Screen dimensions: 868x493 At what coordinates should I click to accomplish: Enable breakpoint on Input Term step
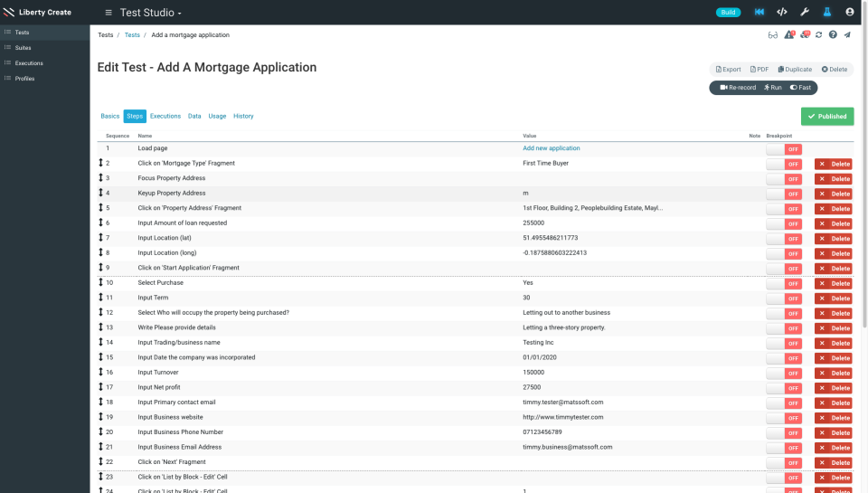pos(783,299)
